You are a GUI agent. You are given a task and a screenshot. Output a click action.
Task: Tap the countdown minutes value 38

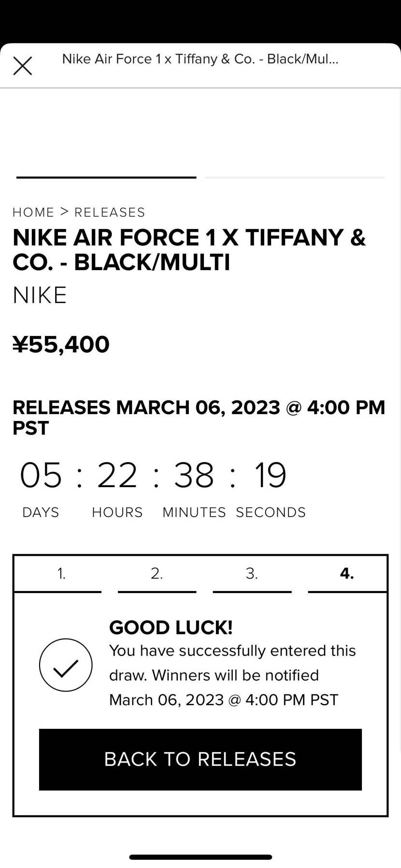pyautogui.click(x=194, y=475)
